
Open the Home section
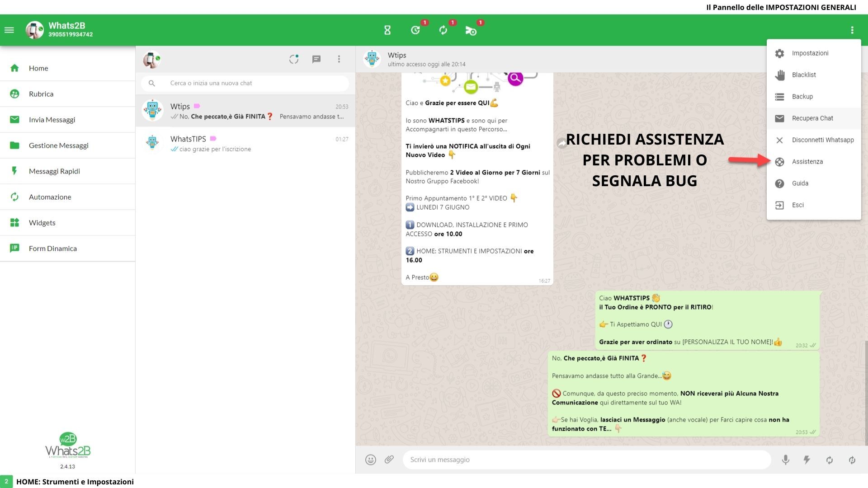coord(68,68)
